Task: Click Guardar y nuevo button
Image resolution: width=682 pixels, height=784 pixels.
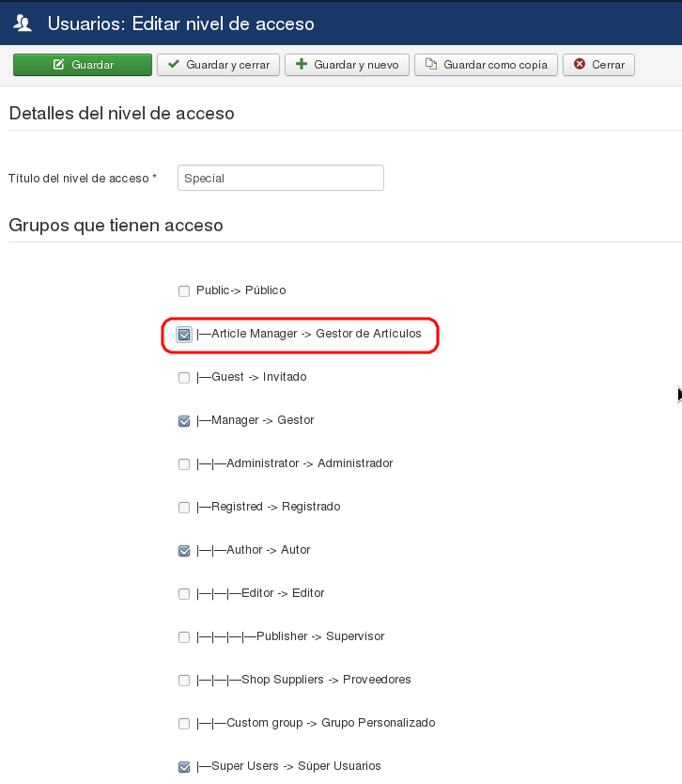Action: point(347,65)
